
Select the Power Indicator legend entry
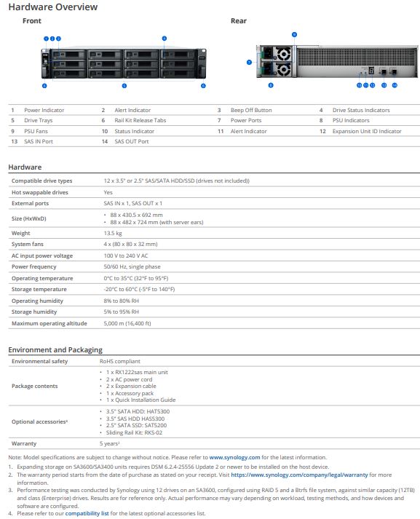[x=44, y=110]
